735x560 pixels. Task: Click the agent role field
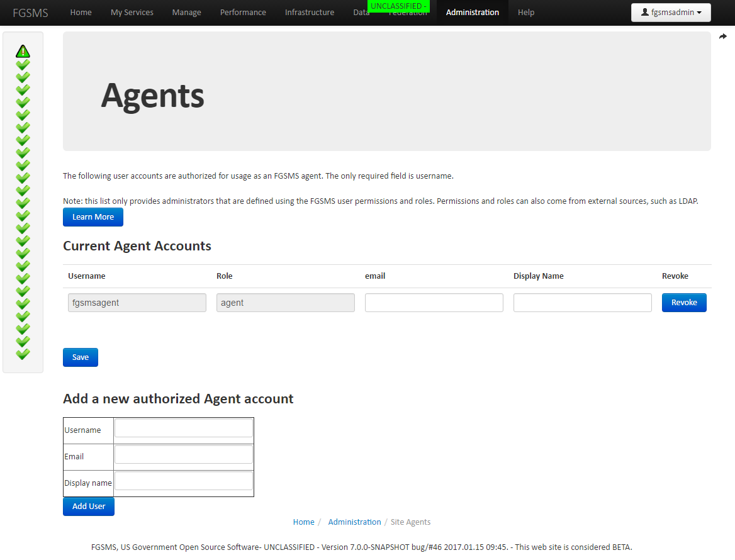click(286, 303)
